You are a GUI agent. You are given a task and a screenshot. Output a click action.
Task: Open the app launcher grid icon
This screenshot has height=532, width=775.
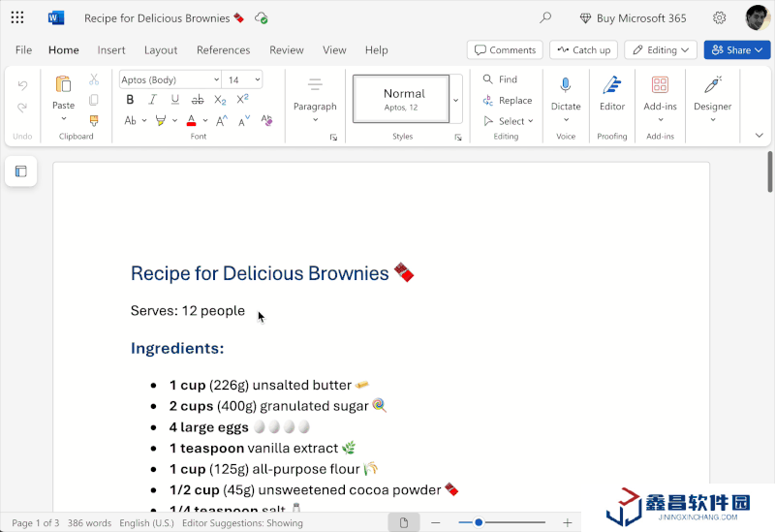tap(17, 17)
